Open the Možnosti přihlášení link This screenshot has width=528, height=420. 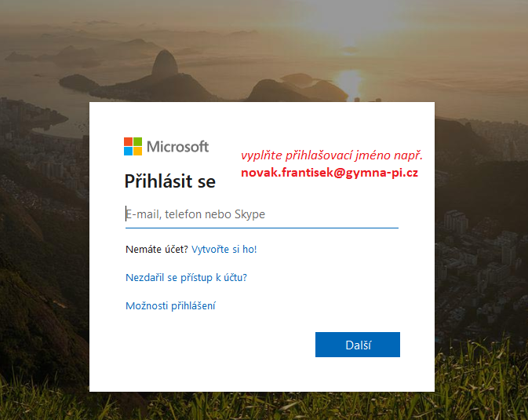[170, 305]
